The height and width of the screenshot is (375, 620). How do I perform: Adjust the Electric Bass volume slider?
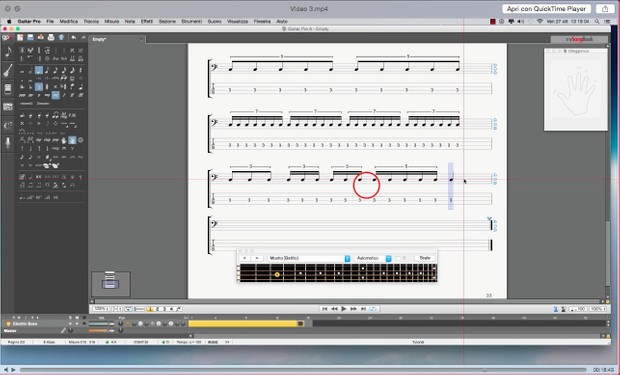(101, 324)
